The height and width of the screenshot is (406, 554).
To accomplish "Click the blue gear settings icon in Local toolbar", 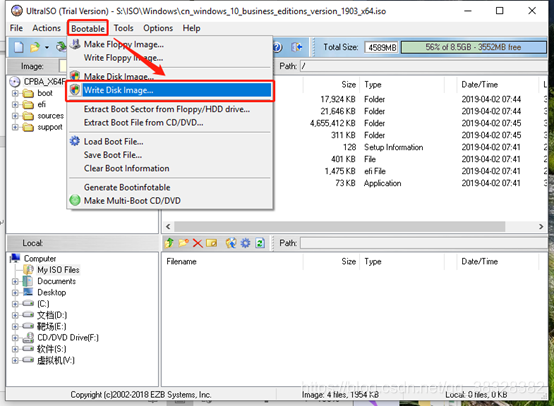I will (x=245, y=243).
